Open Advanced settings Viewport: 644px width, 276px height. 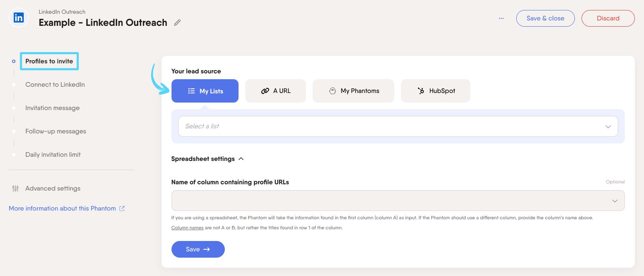[x=53, y=188]
